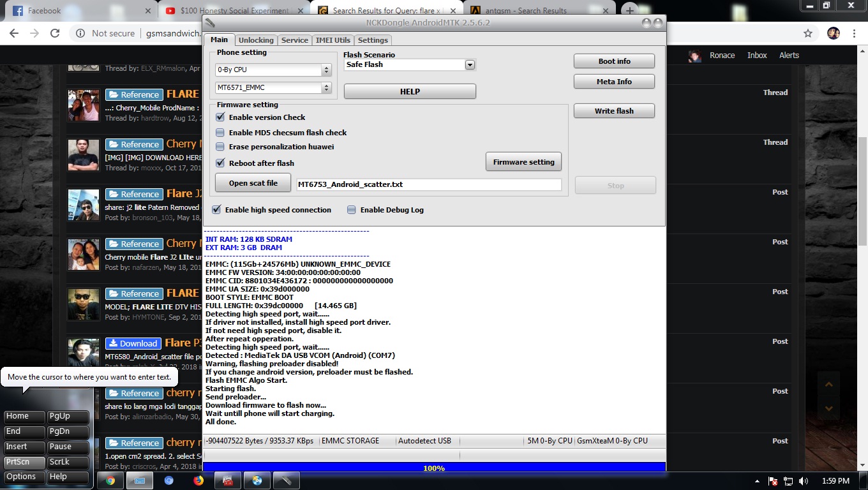The height and width of the screenshot is (490, 868).
Task: Expand the Flash Scenario Safe Flash dropdown
Action: click(x=470, y=64)
